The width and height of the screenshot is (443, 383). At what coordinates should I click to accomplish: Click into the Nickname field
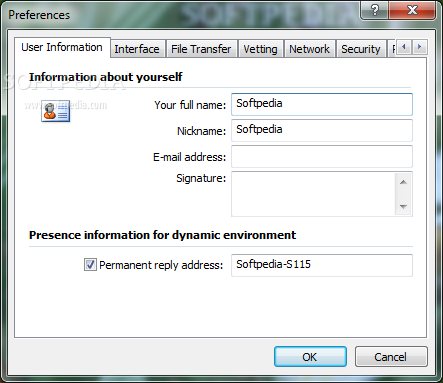(322, 130)
